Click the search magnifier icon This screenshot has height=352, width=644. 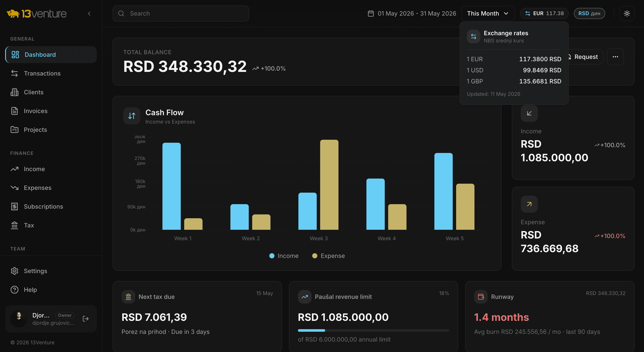(x=121, y=13)
